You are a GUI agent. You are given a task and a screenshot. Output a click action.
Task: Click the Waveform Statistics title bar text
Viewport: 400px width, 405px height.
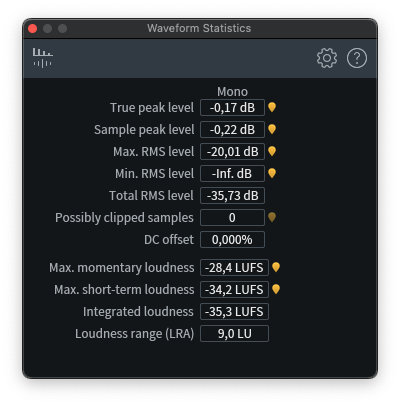pyautogui.click(x=199, y=28)
